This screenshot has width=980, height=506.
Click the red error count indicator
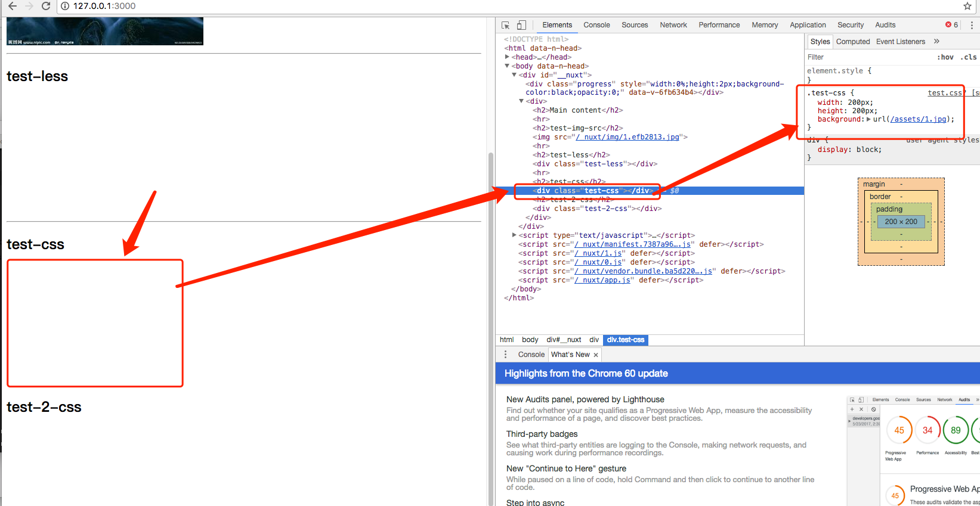click(x=951, y=25)
